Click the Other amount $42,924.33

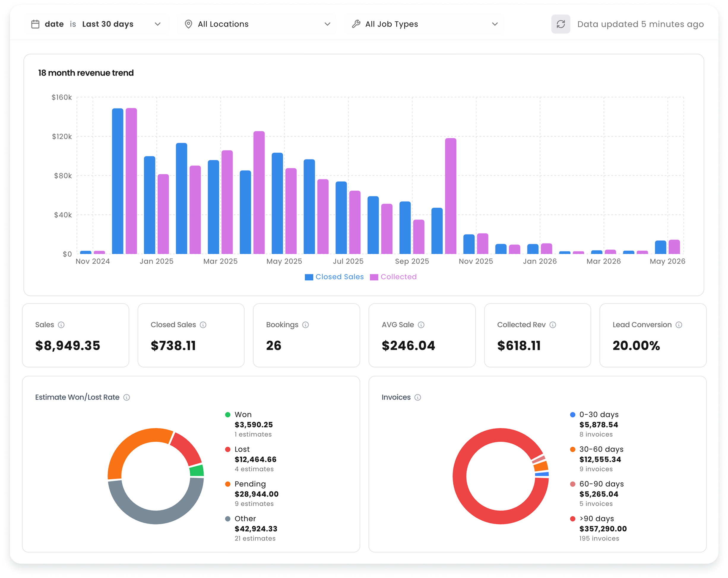click(x=256, y=529)
